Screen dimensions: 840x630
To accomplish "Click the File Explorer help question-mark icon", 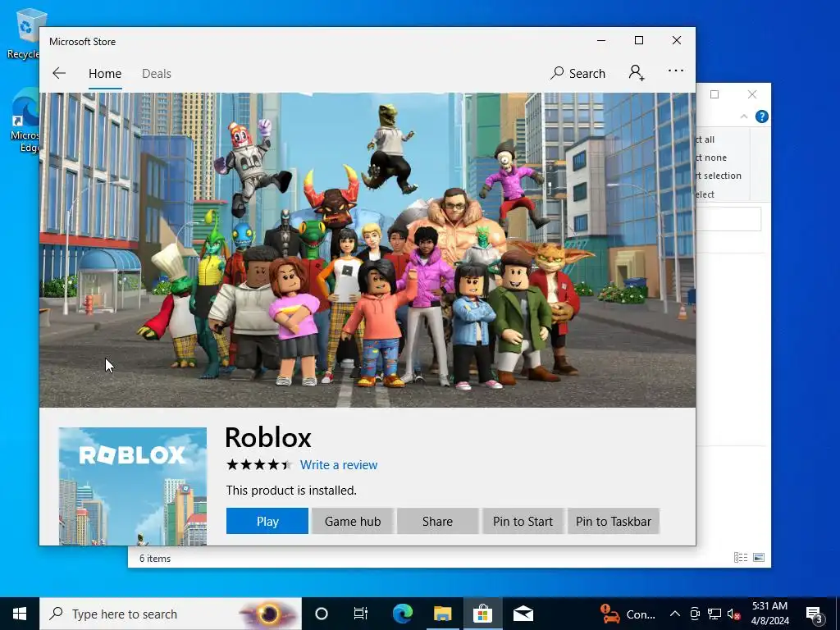I will coord(761,116).
